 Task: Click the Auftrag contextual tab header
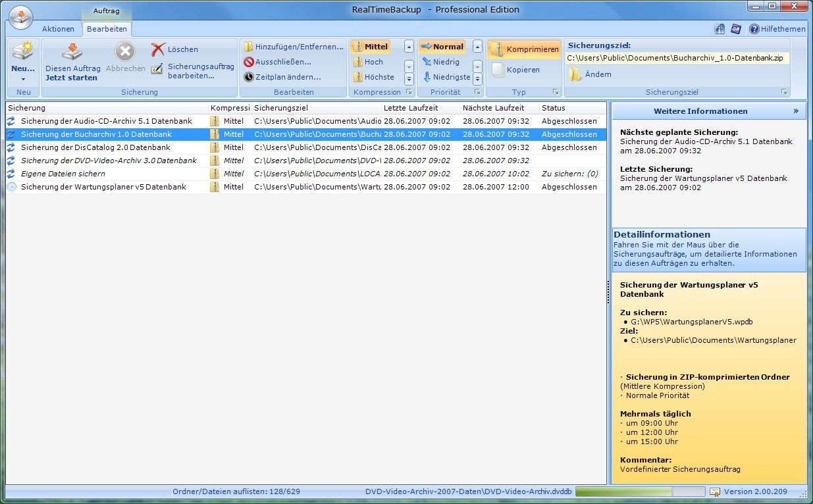[x=107, y=11]
